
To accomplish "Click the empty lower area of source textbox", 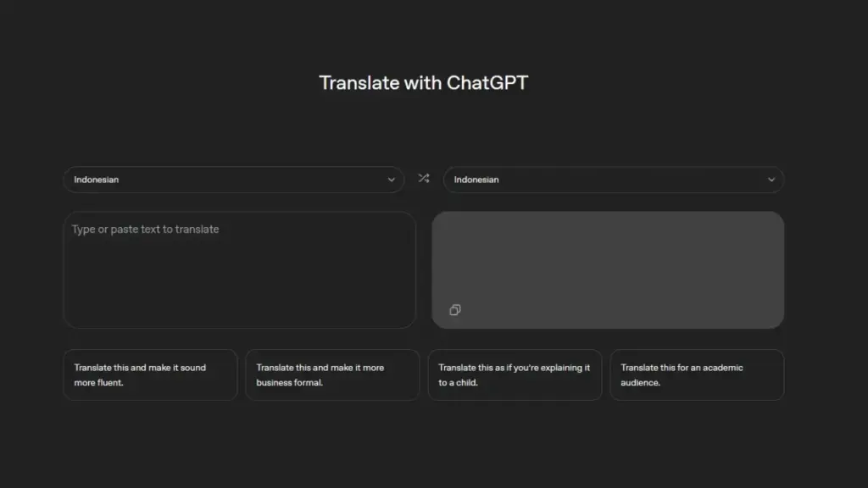I will pyautogui.click(x=239, y=301).
